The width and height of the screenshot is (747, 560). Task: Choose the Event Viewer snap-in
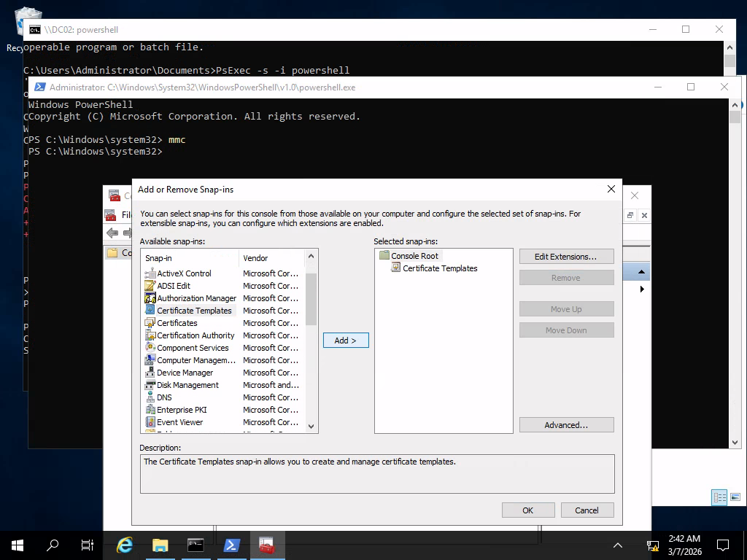click(179, 422)
